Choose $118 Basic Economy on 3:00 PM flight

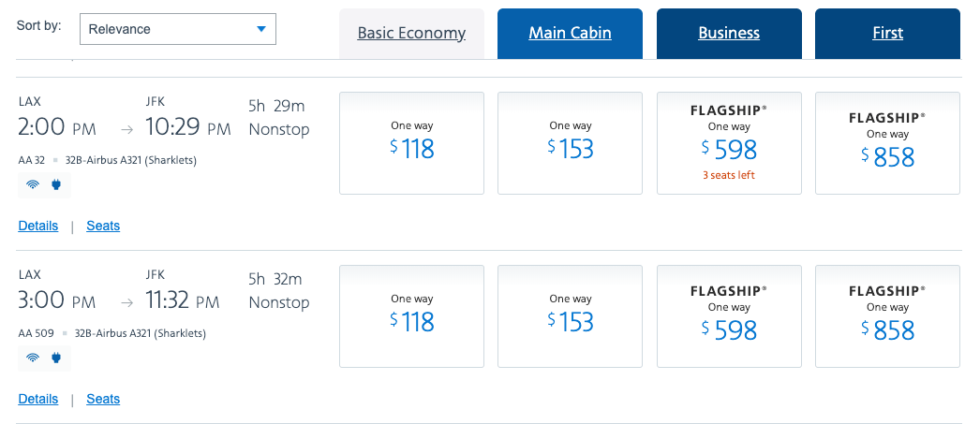[x=411, y=316]
